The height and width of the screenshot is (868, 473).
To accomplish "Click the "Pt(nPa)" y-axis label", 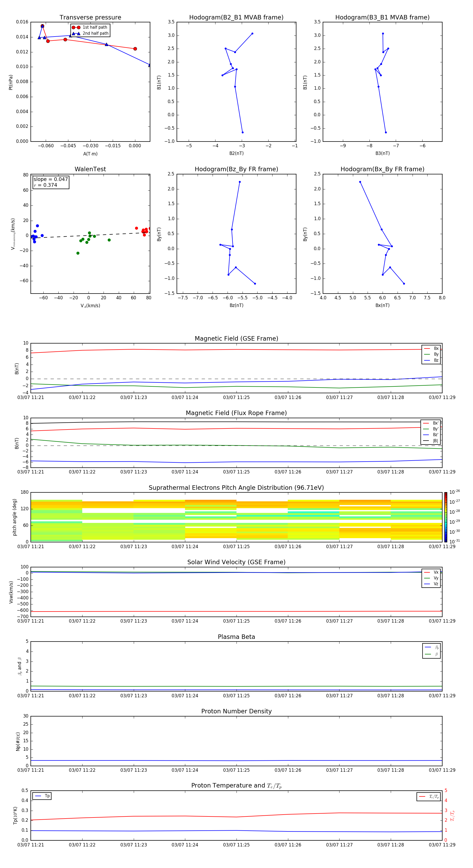I will [11, 82].
